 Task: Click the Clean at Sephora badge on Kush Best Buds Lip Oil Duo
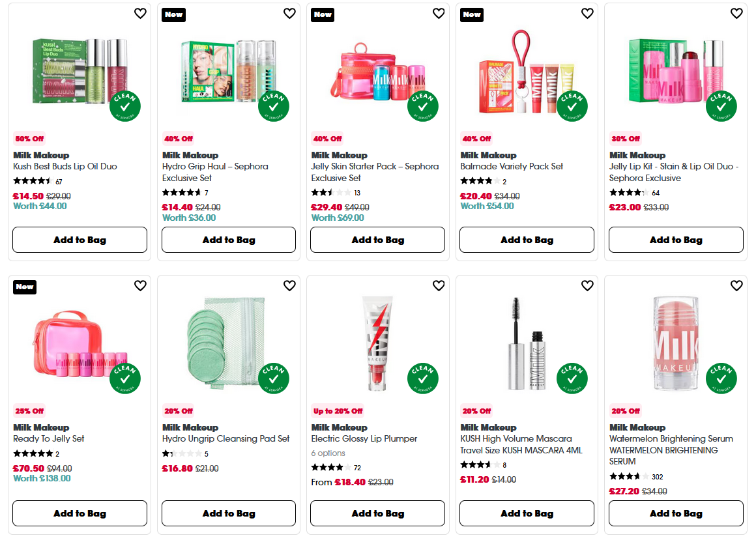126,105
